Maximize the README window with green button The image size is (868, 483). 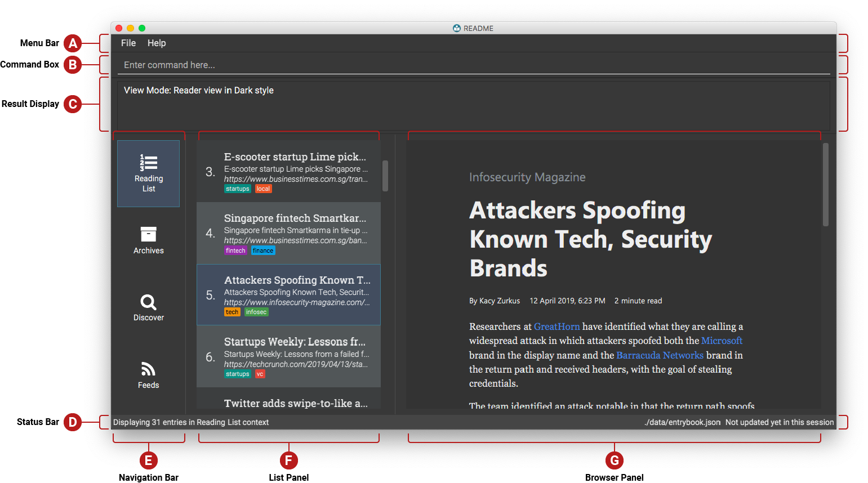pos(142,28)
